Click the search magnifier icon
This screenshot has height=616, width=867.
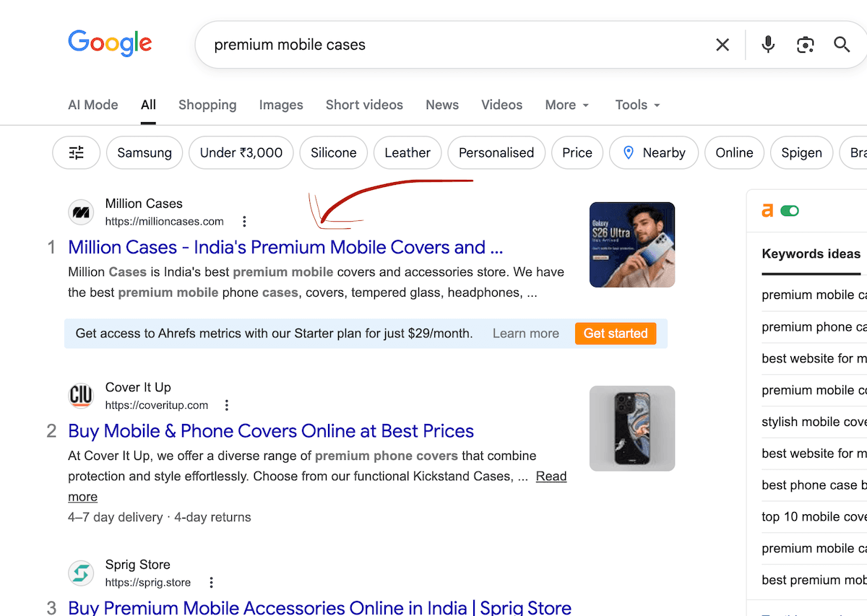pos(841,44)
